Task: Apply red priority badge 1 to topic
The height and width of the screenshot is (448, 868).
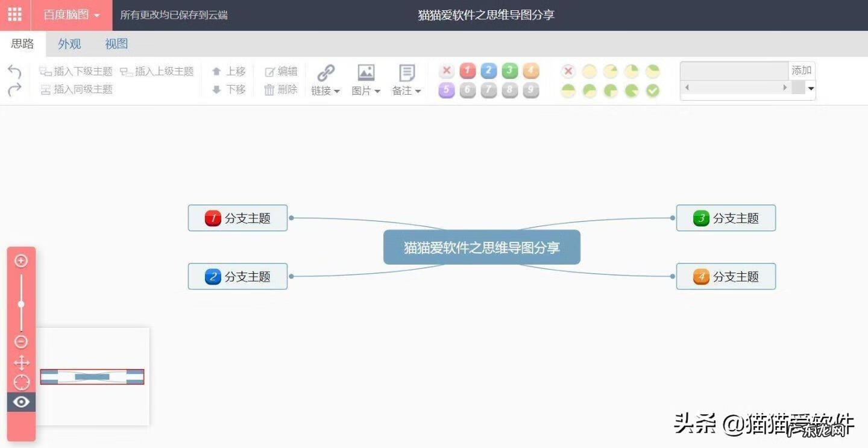Action: coord(467,71)
